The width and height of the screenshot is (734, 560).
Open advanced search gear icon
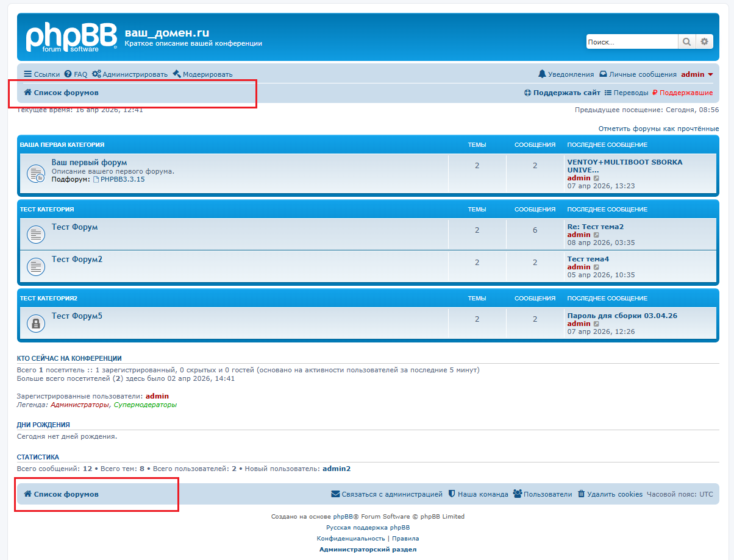(x=704, y=42)
